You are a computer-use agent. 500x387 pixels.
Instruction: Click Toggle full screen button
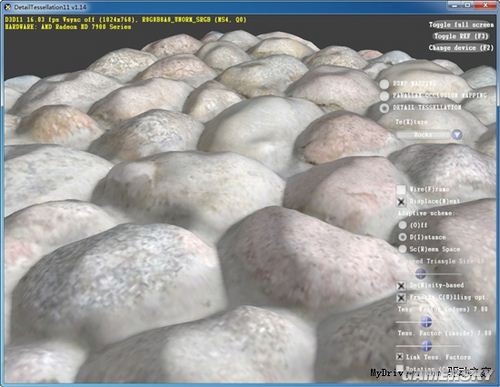coord(461,25)
